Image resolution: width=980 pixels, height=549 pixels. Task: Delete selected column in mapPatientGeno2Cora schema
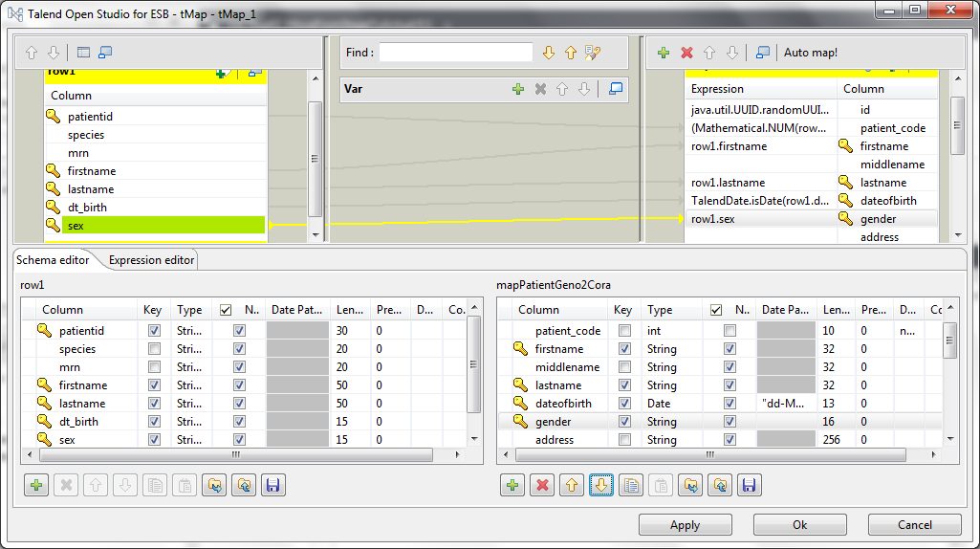(x=542, y=485)
